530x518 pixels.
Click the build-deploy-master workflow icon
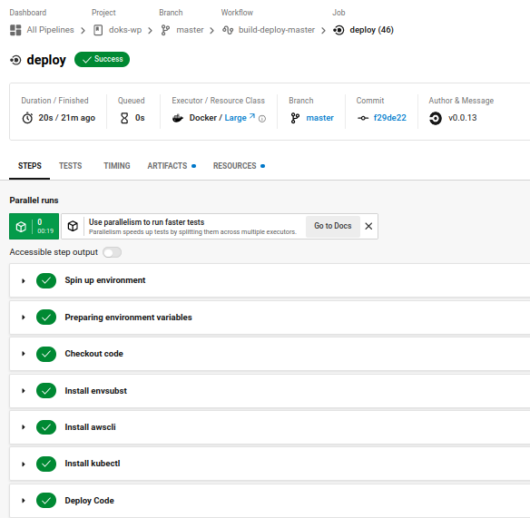(228, 30)
